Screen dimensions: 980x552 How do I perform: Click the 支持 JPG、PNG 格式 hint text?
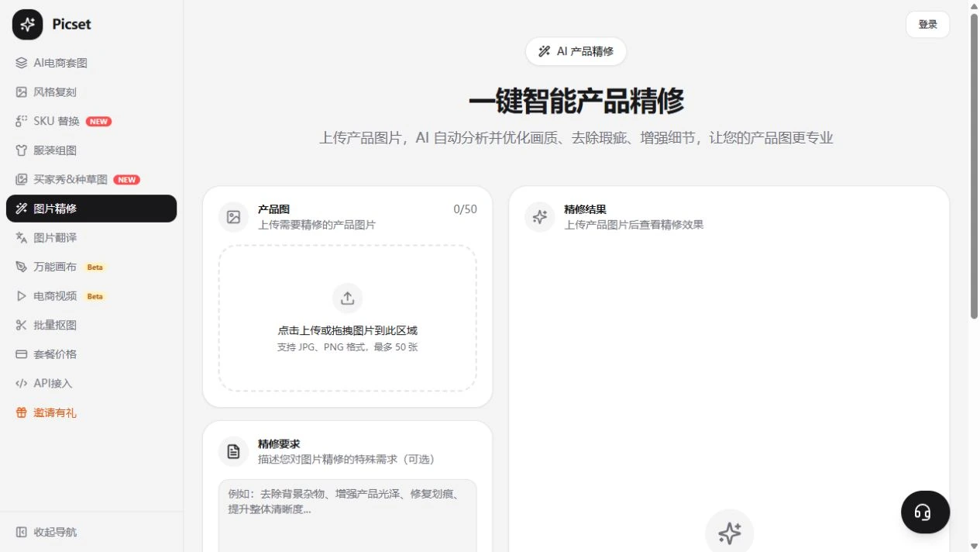[x=347, y=347]
